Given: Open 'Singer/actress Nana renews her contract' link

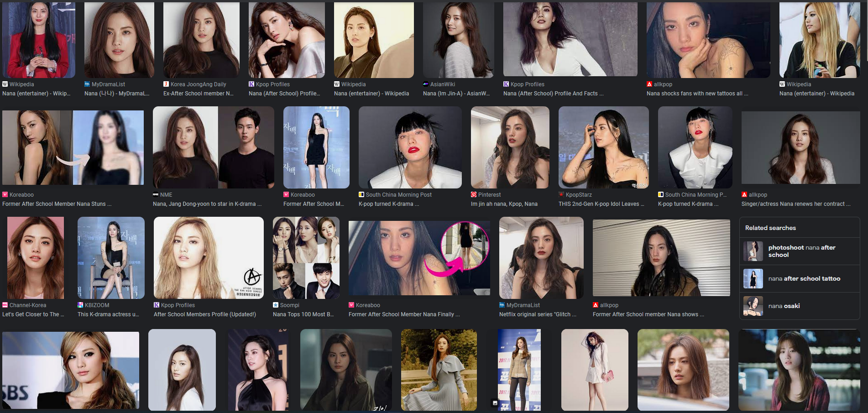Looking at the screenshot, I should [x=795, y=204].
